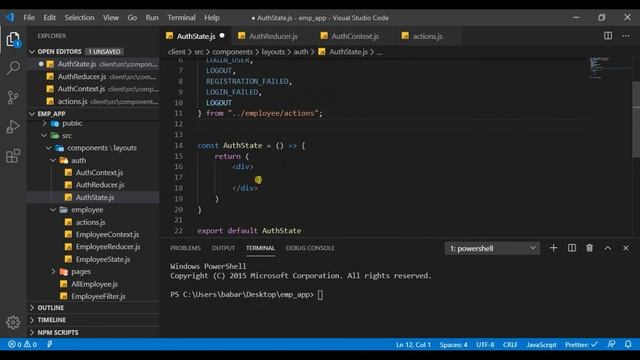Collapse the employee folder

[x=93, y=209]
